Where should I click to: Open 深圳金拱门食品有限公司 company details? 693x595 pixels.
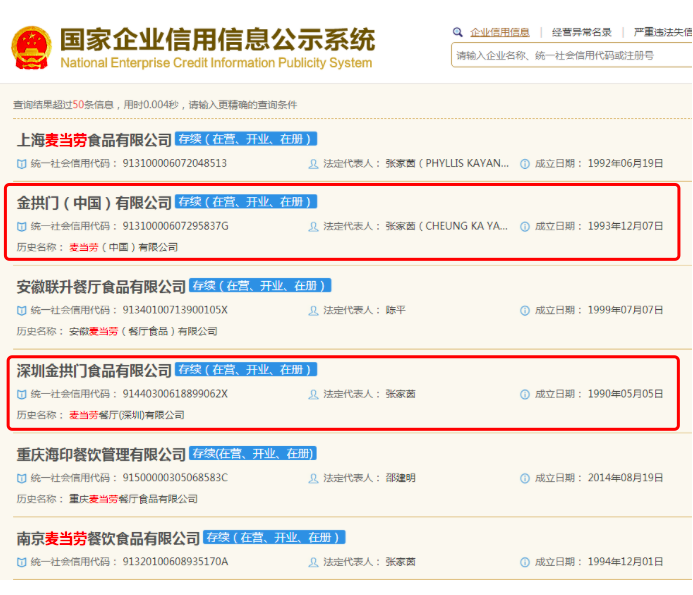[94, 371]
